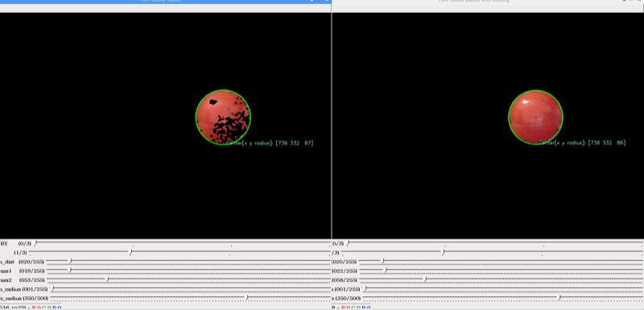Click the Center text reading 736 332 86
The image size is (644, 310).
pyautogui.click(x=582, y=143)
